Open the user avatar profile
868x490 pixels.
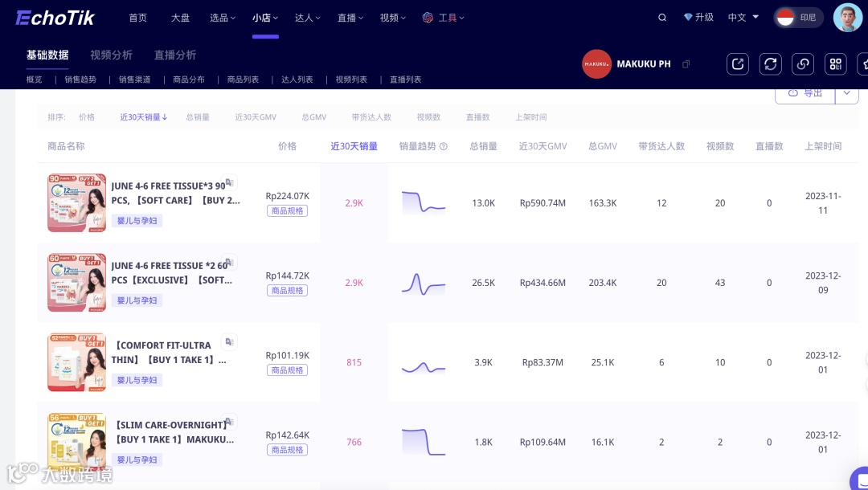(x=848, y=18)
